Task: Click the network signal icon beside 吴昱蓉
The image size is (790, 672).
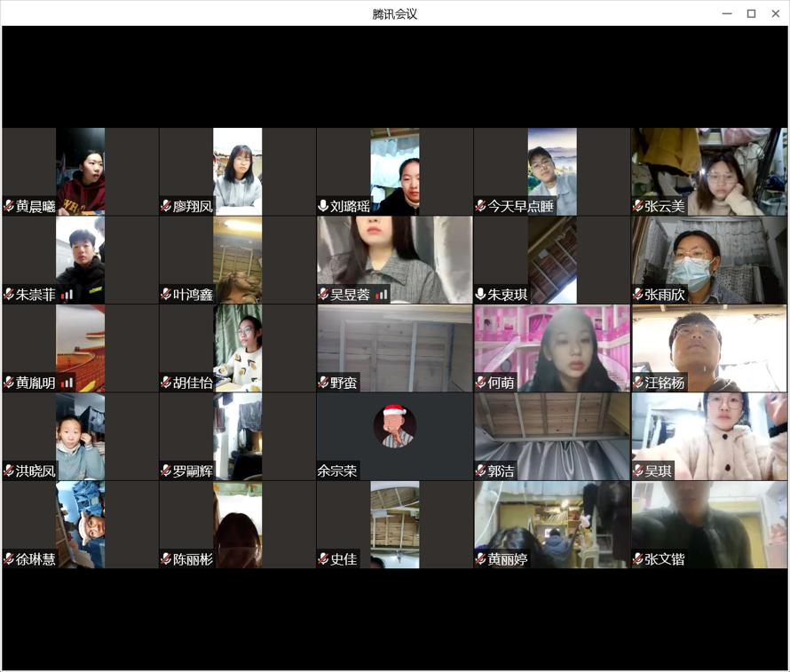Action: pyautogui.click(x=382, y=295)
